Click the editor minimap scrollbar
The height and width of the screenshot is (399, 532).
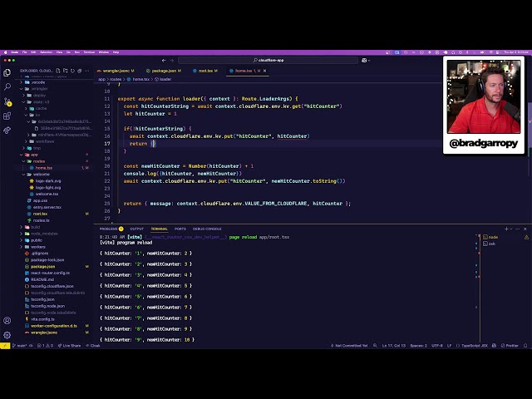pos(530,153)
